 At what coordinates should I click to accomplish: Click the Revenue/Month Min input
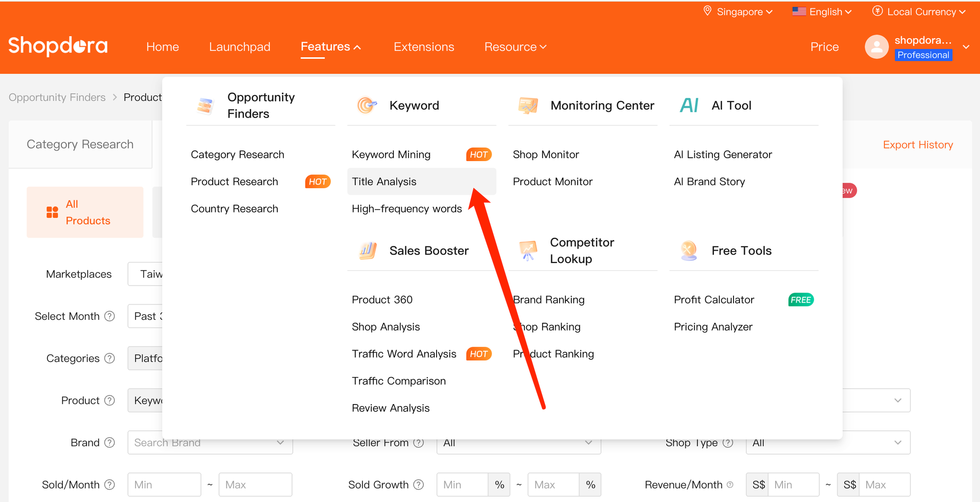[794, 485]
